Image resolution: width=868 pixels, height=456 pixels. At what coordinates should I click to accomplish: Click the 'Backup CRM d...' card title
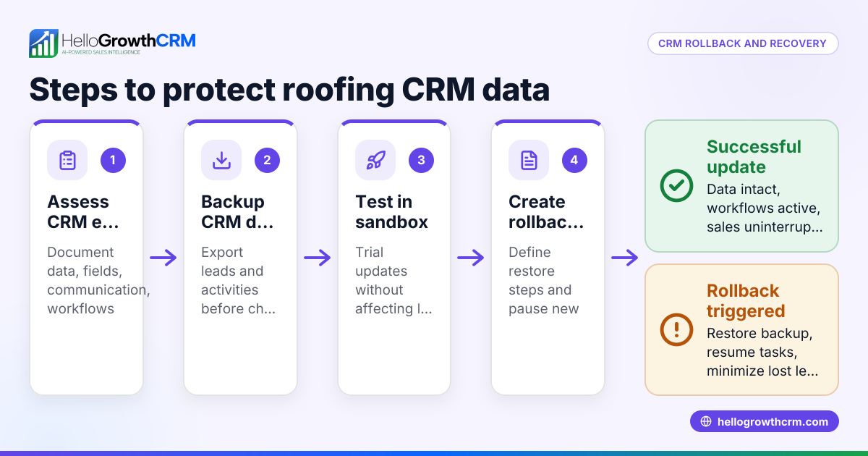(237, 211)
